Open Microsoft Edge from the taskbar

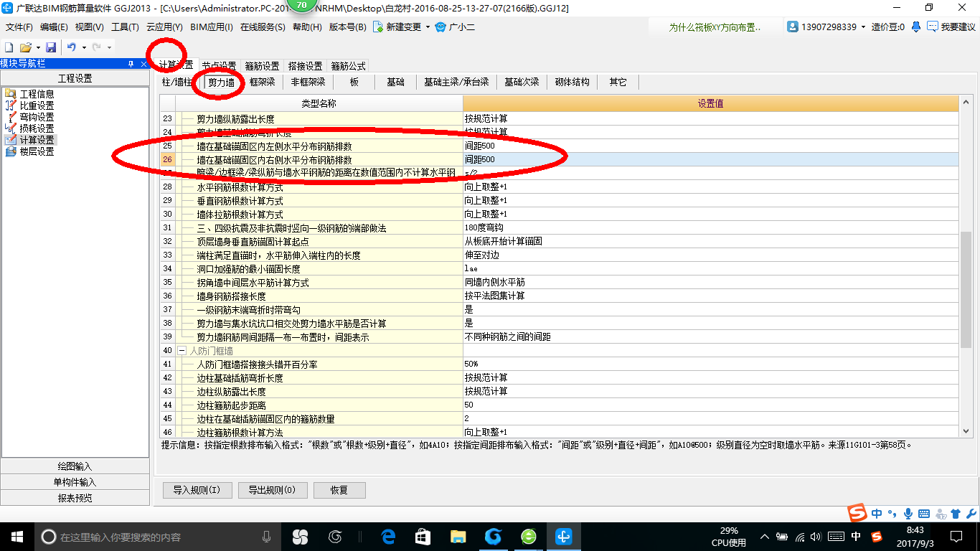coord(388,536)
